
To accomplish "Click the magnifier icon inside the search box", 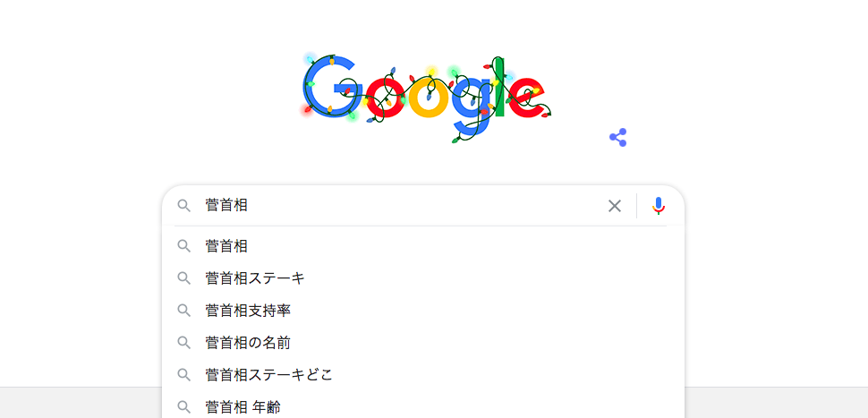I will (x=183, y=206).
